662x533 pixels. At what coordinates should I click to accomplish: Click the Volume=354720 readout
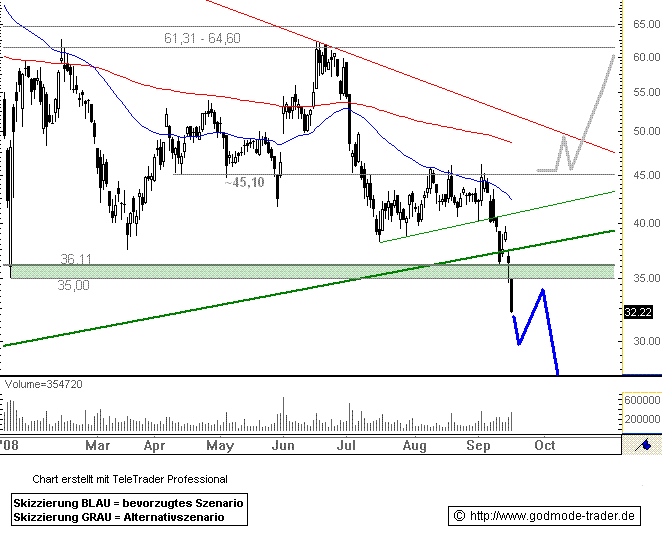[43, 384]
